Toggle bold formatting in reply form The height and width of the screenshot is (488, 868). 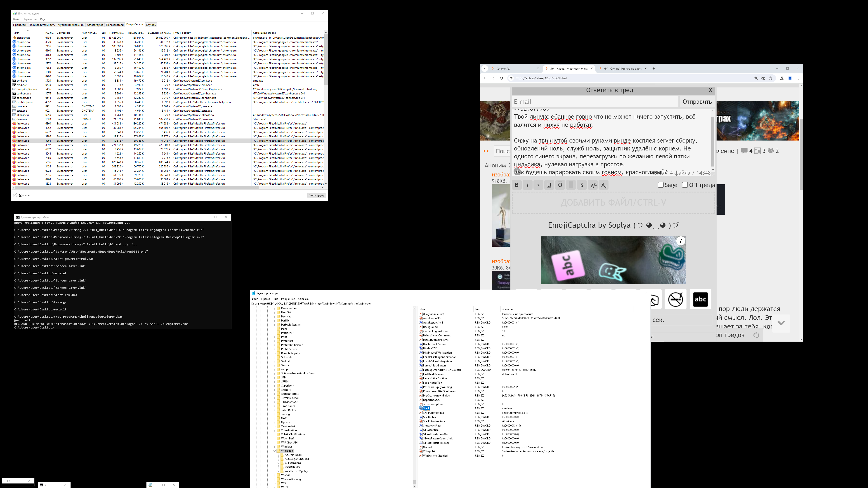point(517,185)
